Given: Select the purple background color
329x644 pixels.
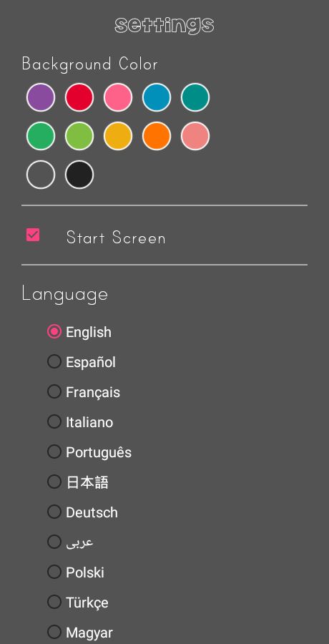Looking at the screenshot, I should 41,97.
